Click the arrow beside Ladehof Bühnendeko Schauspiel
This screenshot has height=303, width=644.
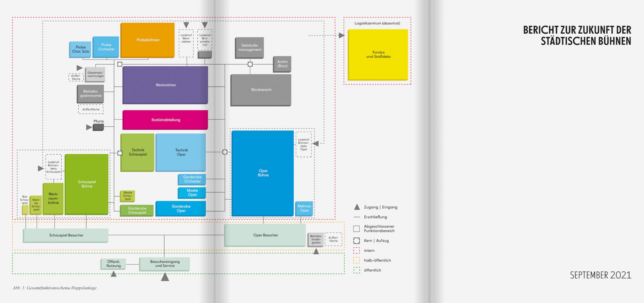click(41, 168)
